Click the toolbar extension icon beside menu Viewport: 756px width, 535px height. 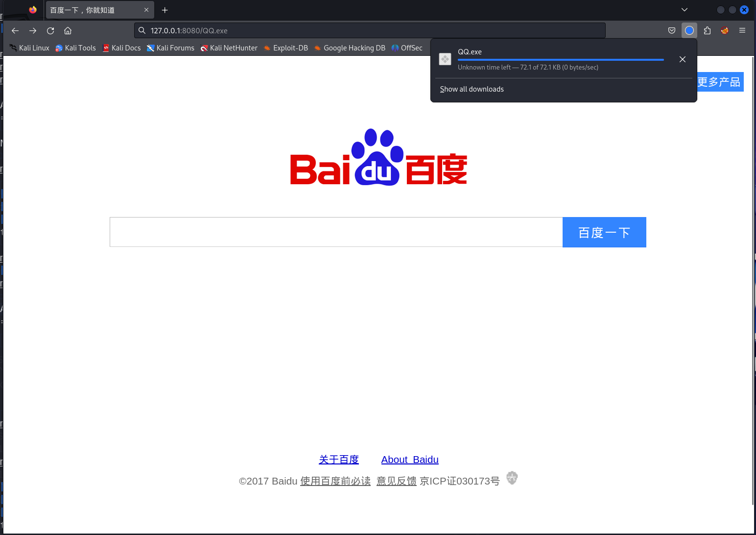pyautogui.click(x=725, y=30)
